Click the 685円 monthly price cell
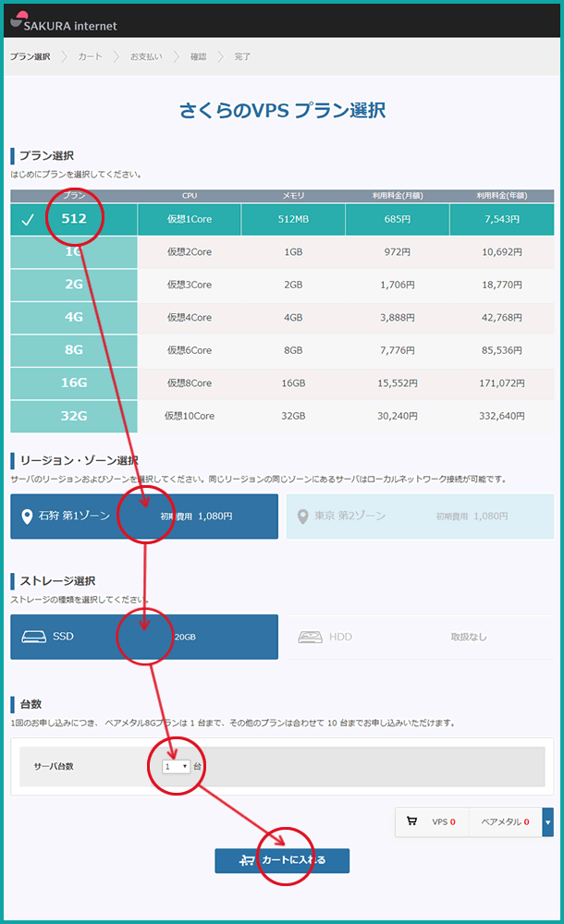 [398, 219]
